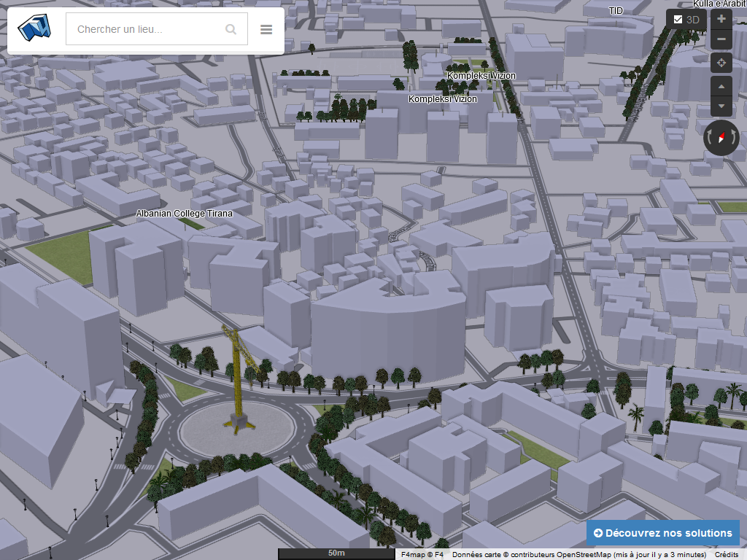The image size is (747, 560).
Task: Open the Crédits link
Action: coord(726,555)
